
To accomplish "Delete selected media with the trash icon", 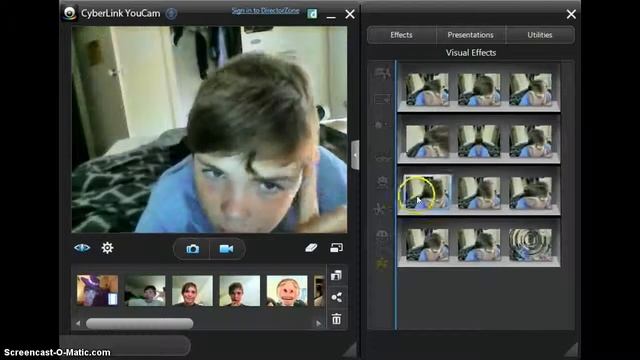I will pos(336,319).
